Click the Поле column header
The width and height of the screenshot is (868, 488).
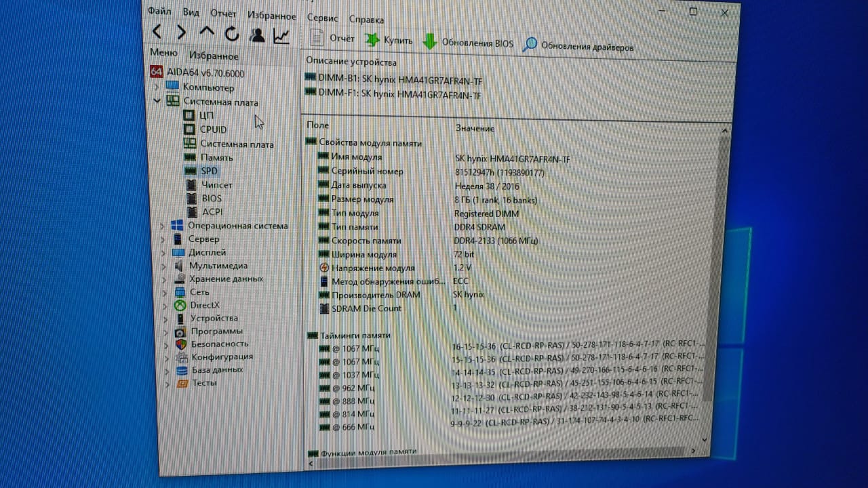point(318,125)
